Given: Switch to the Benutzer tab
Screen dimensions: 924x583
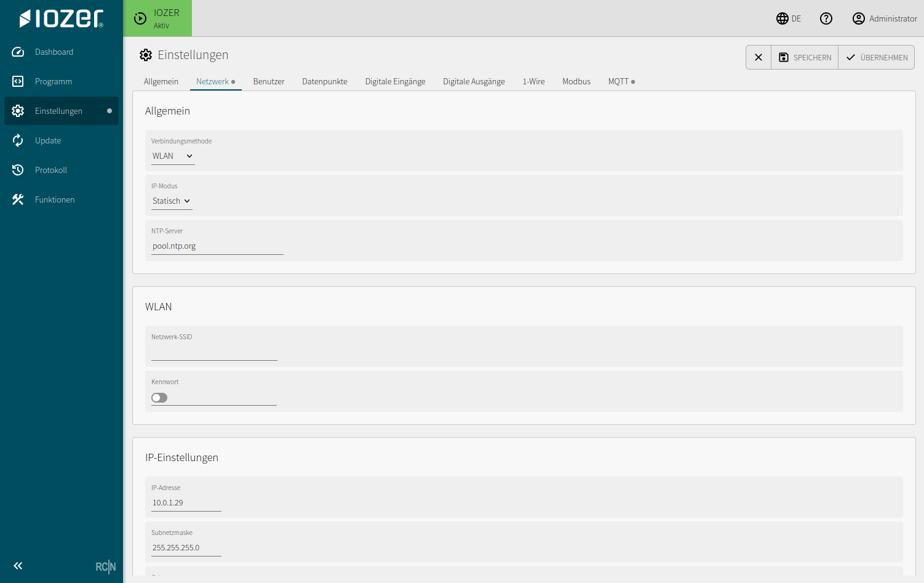Looking at the screenshot, I should (x=269, y=81).
